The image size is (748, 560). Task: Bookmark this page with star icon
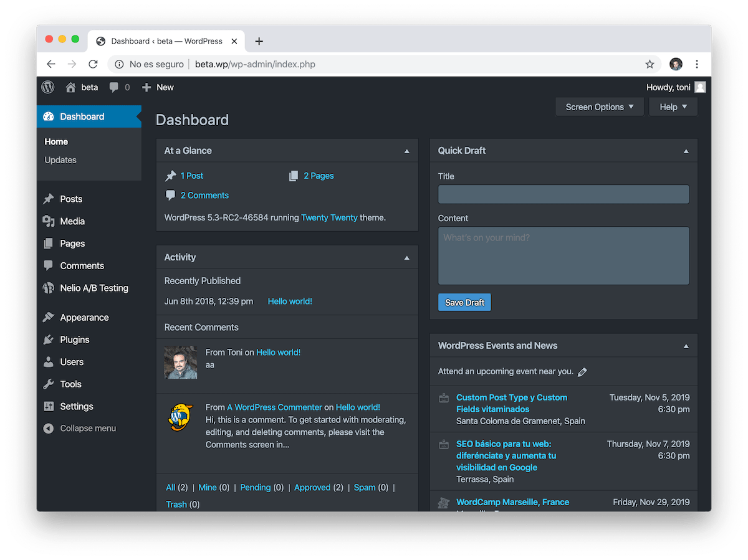pyautogui.click(x=650, y=64)
